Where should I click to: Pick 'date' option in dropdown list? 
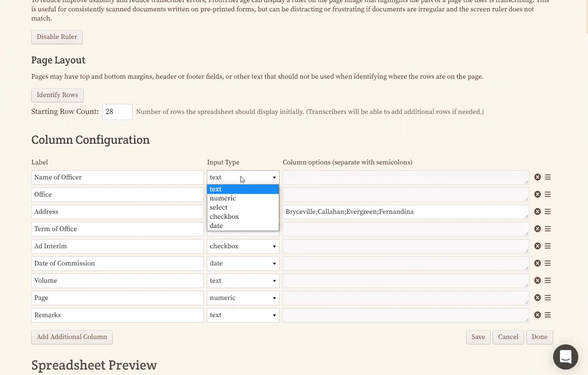tap(216, 226)
